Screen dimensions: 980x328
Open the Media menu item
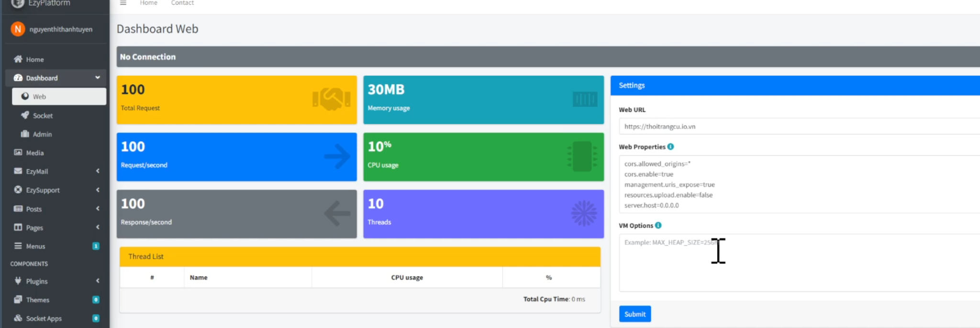pos(34,153)
